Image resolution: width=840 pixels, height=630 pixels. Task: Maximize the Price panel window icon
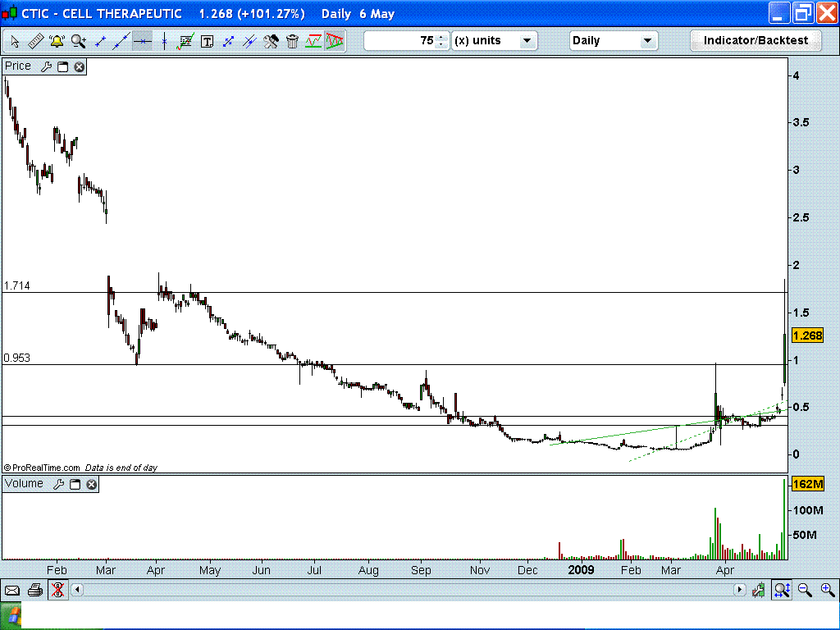coord(62,67)
